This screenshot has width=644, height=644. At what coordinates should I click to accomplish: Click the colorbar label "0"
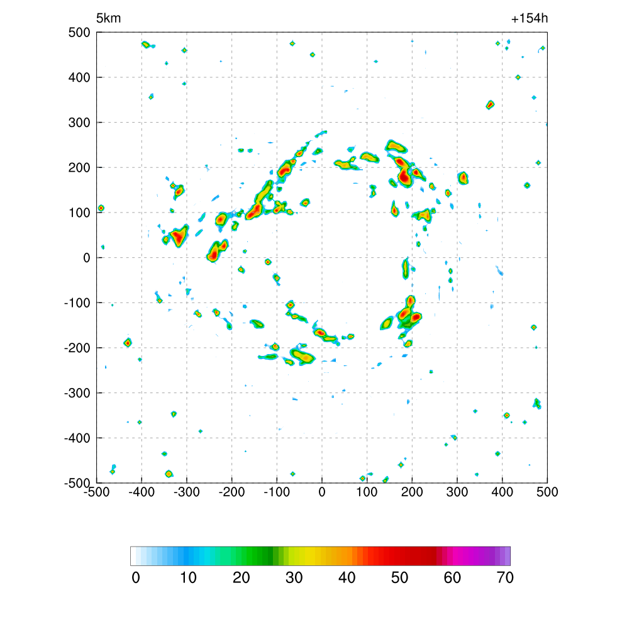point(136,578)
